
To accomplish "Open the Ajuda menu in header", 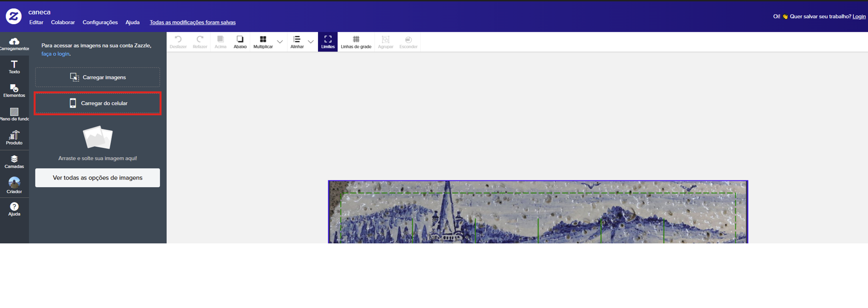I will pos(132,22).
